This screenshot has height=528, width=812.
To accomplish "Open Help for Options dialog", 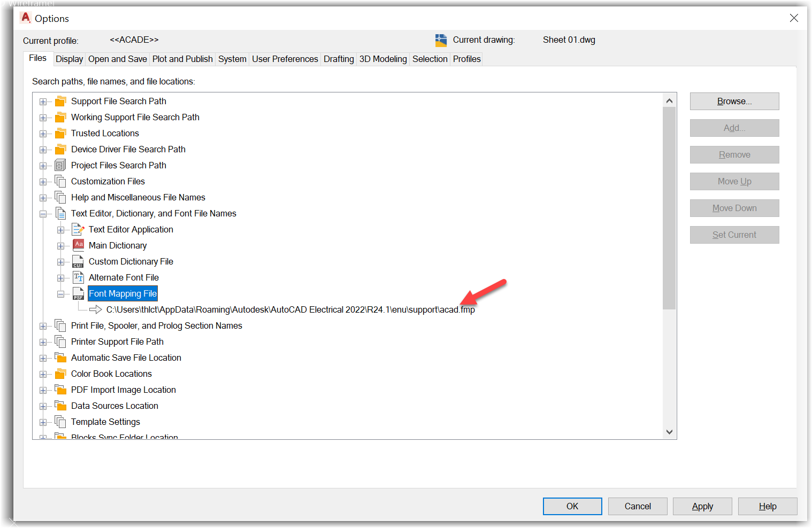I will pyautogui.click(x=768, y=506).
